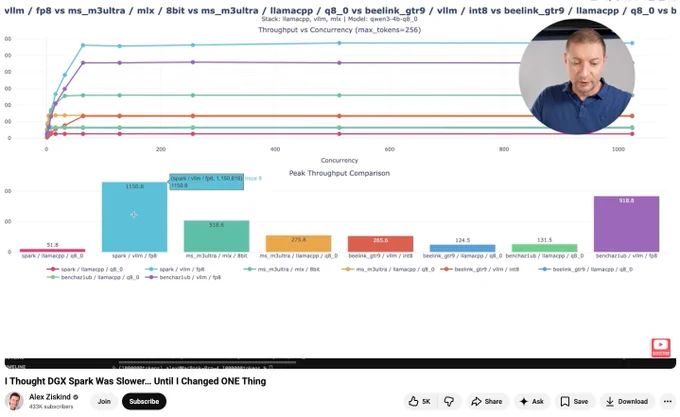The width and height of the screenshot is (680, 417).
Task: Click the YouTube subscribe watermark in video
Action: [x=660, y=348]
